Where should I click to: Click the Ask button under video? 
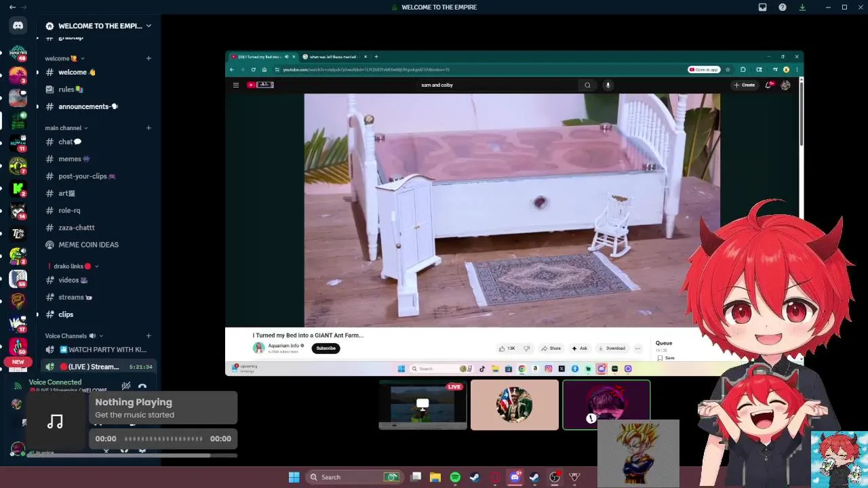[x=579, y=348]
